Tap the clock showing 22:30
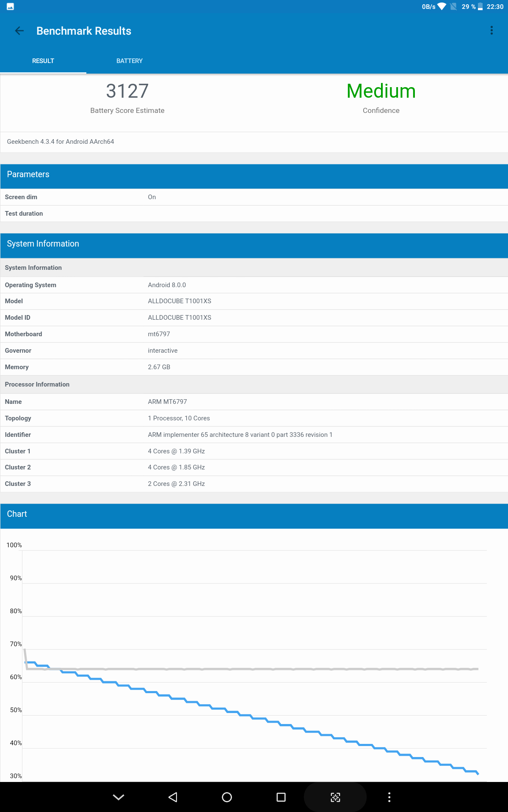 495,6
